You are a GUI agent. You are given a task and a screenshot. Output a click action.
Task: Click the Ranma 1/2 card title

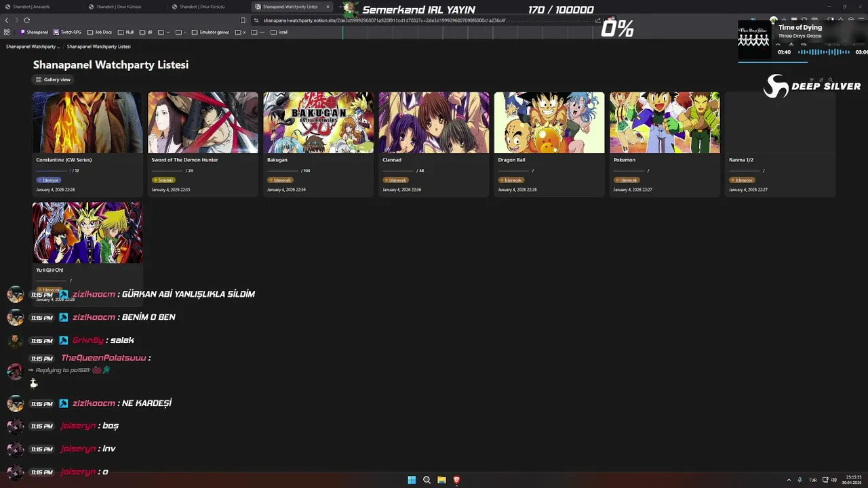tap(741, 160)
